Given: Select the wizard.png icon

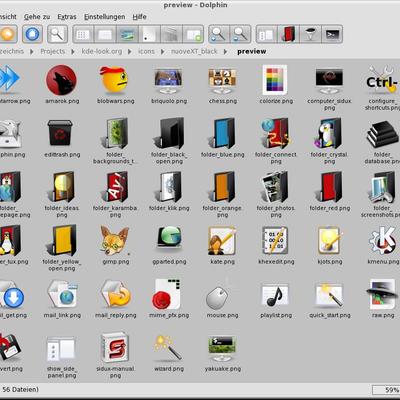Looking at the screenshot, I should pos(168,347).
